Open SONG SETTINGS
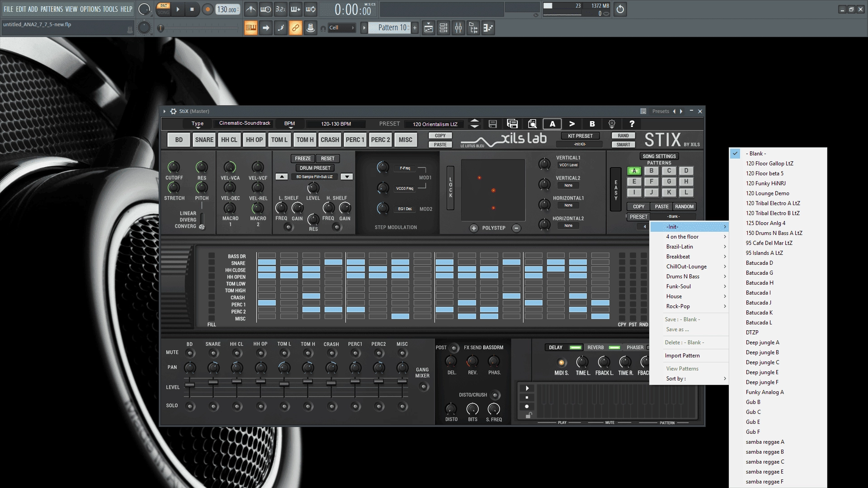This screenshot has height=488, width=868. tap(659, 156)
